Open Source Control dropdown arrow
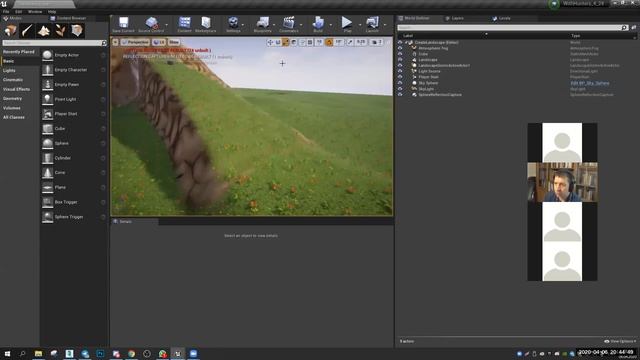The width and height of the screenshot is (640, 360). (x=167, y=25)
